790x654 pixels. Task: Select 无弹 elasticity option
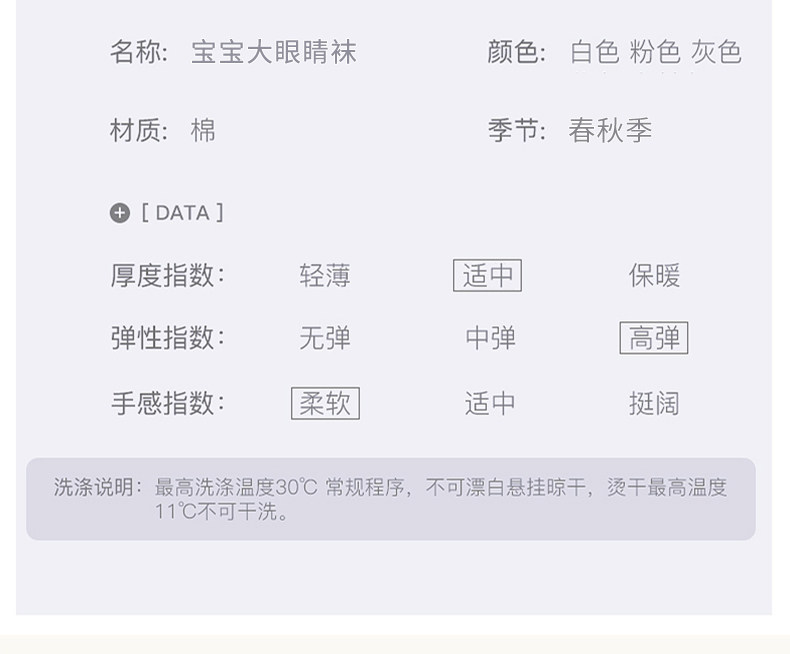(325, 339)
